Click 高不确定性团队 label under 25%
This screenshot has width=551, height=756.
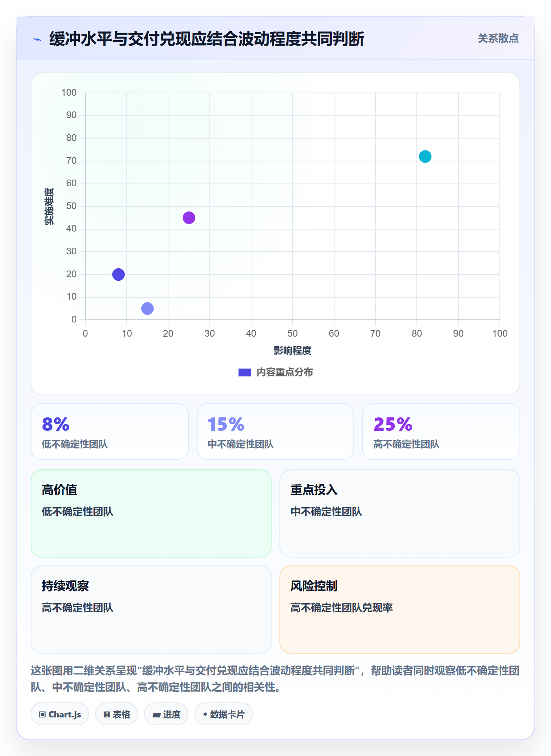point(406,444)
